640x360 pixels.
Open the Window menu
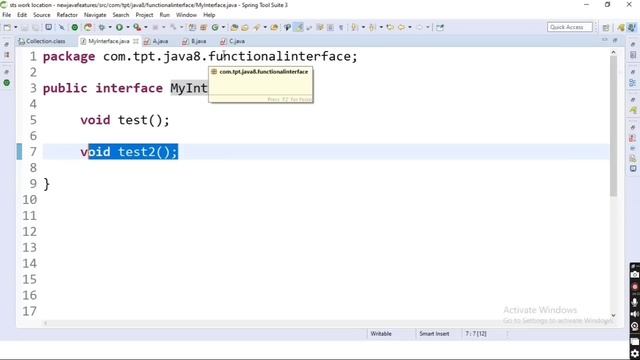(x=186, y=15)
